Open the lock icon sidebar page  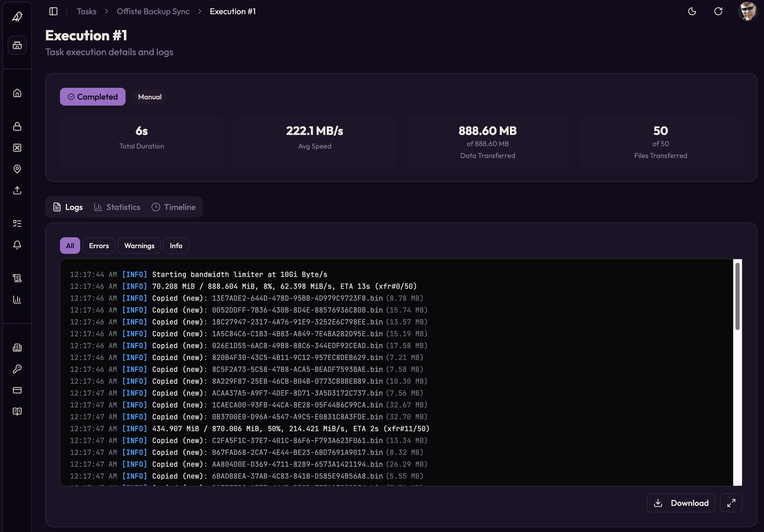pos(17,126)
